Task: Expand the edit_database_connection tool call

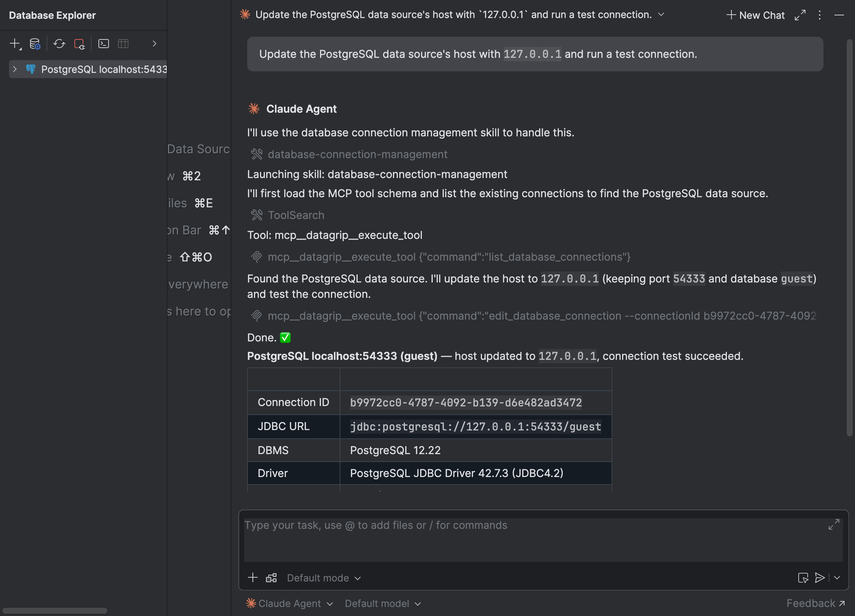Action: click(x=535, y=316)
